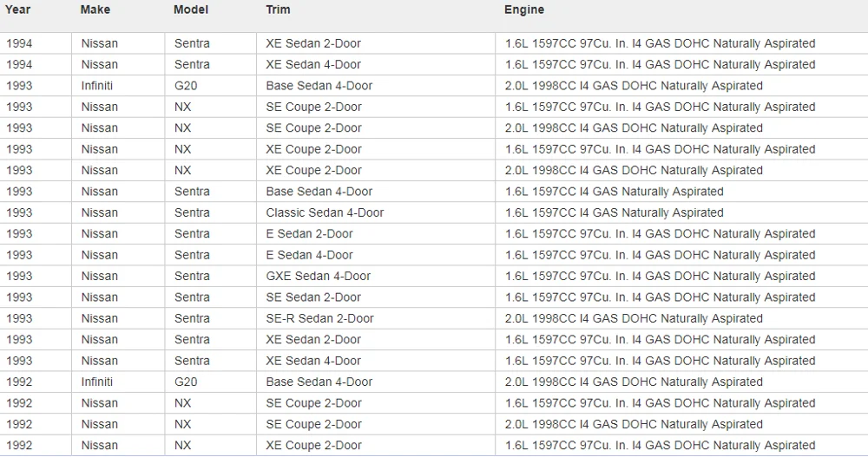
Task: Click the 1994 XE Sedan 2-Door trim cell
Action: (x=313, y=43)
